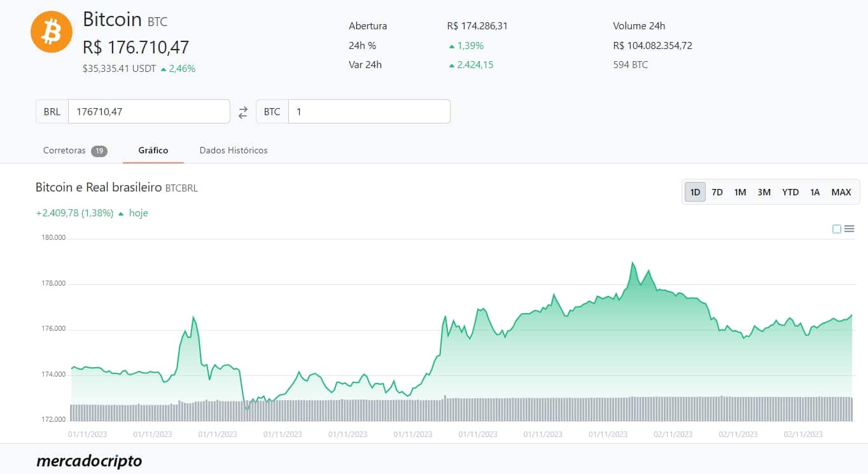Screen dimensions: 868x474
Task: Click the BTCBRL ticker label
Action: [181, 188]
